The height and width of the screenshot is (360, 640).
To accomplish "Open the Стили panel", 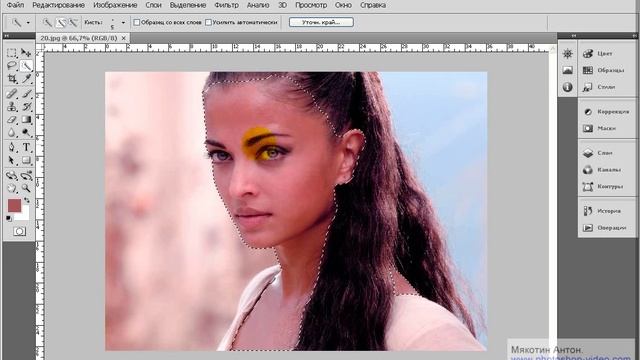I will coord(607,87).
